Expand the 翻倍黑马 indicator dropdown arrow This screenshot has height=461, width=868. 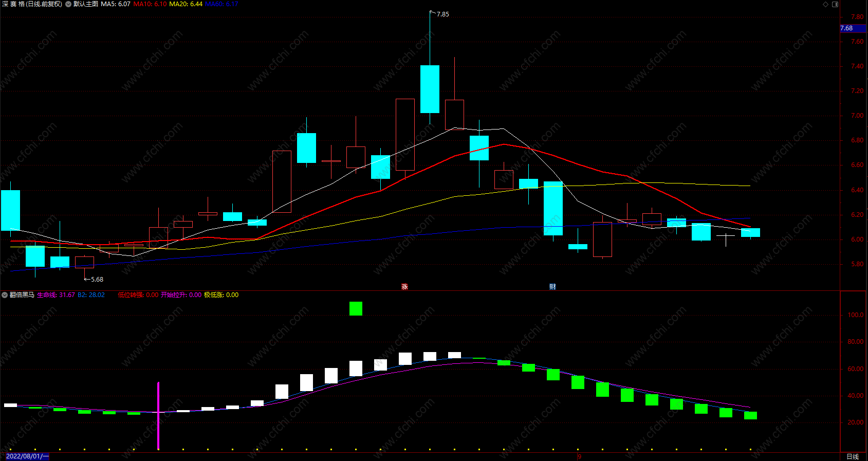click(5, 295)
